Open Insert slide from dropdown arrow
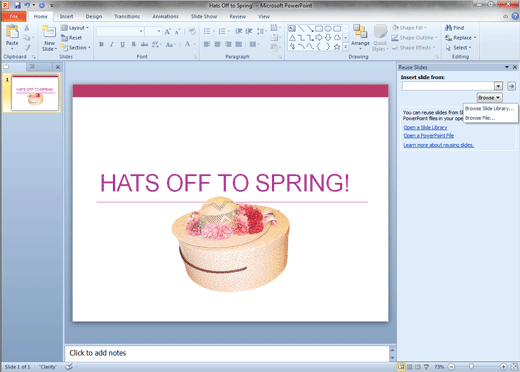520x372 pixels. click(498, 86)
